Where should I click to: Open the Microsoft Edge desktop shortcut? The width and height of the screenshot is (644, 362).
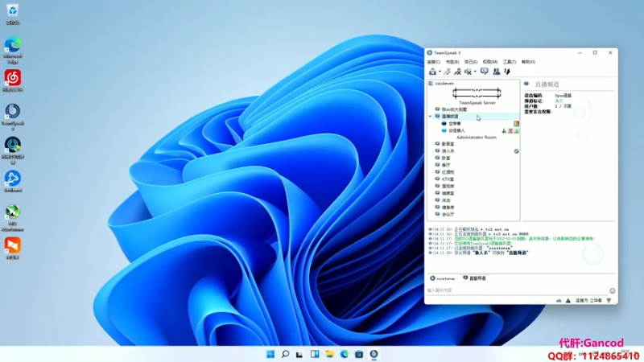pyautogui.click(x=13, y=50)
